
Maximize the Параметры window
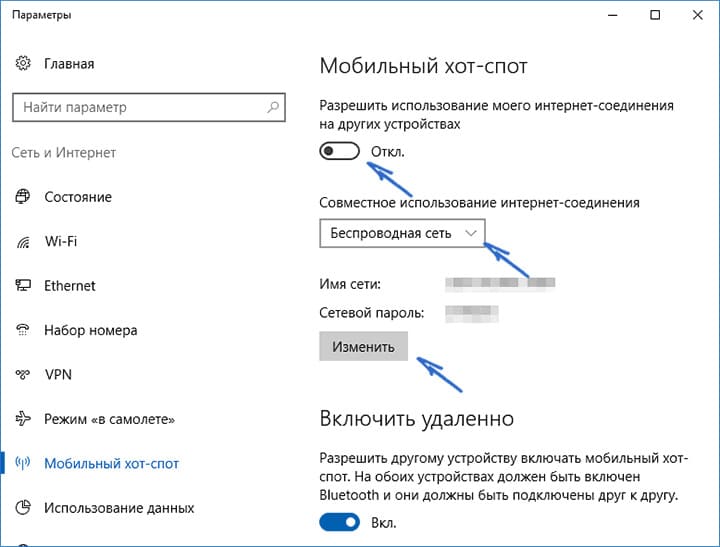tap(655, 15)
